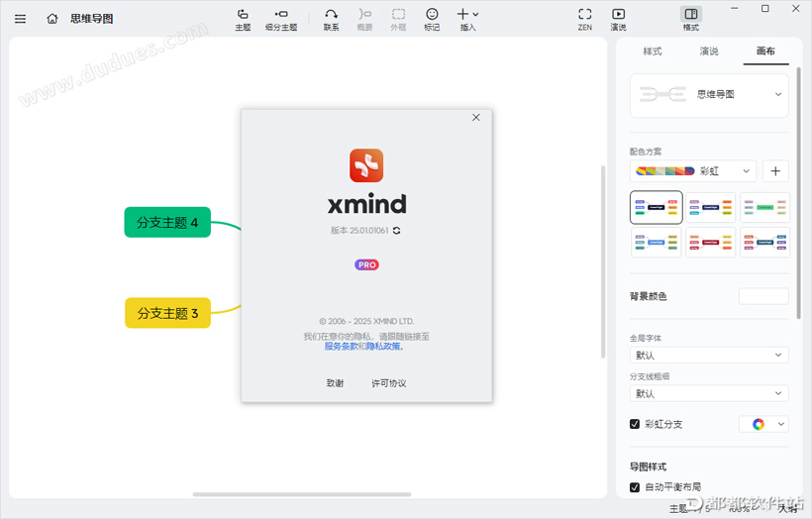Add a custom color scheme plus button
812x519 pixels.
pyautogui.click(x=775, y=171)
